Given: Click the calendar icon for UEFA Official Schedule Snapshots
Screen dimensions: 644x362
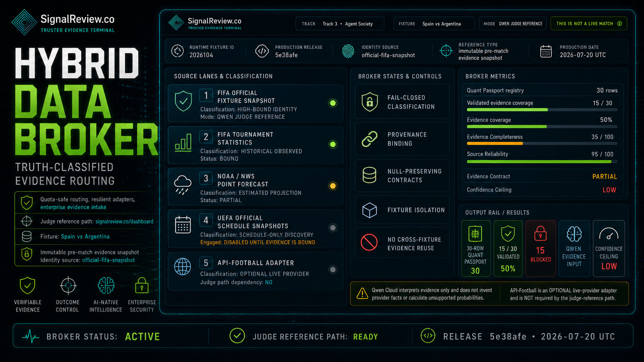Looking at the screenshot, I should 183,225.
